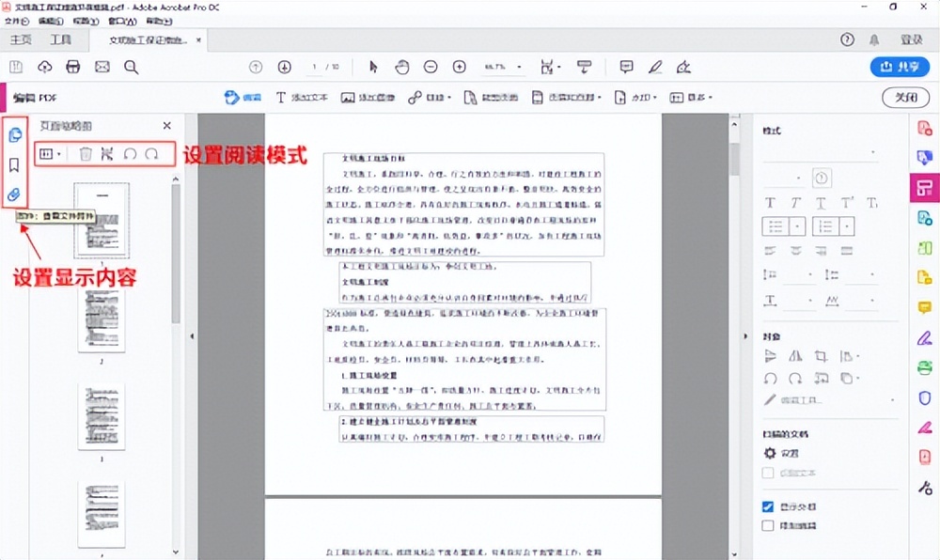
Task: Open the green Scan tool in right rail
Action: coord(924,367)
